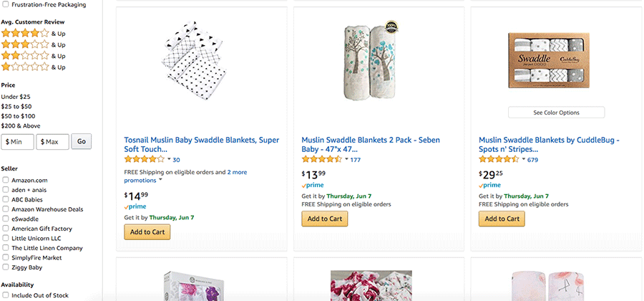
Task: Filter by 2 stars & up rating
Action: point(25,56)
